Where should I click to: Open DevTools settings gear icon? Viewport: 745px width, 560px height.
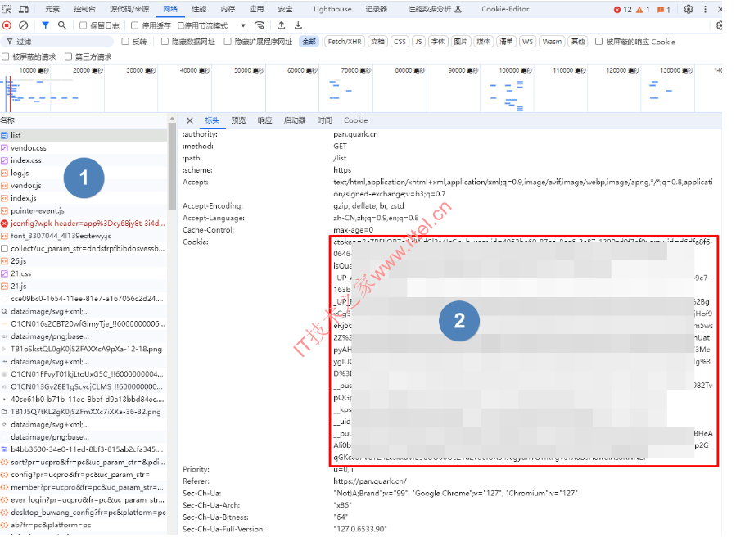689,9
